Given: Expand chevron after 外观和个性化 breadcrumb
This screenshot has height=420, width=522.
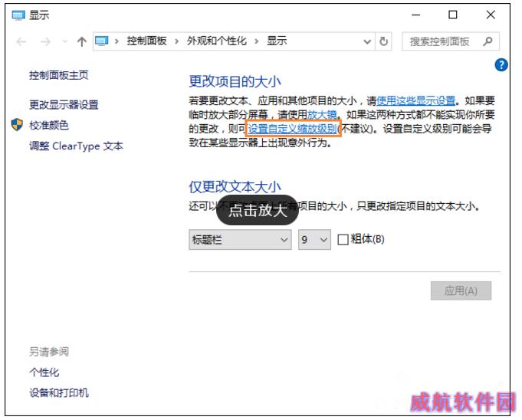Looking at the screenshot, I should (256, 41).
